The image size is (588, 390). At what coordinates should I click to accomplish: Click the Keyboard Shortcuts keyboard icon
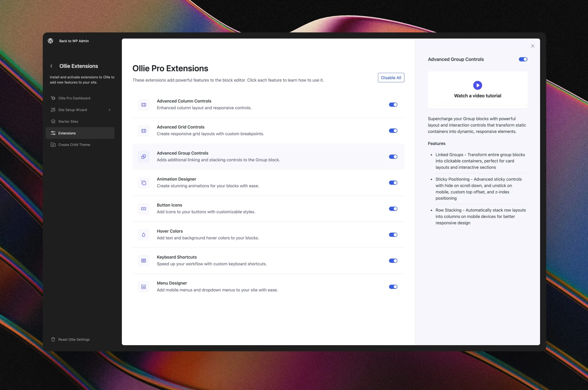144,261
